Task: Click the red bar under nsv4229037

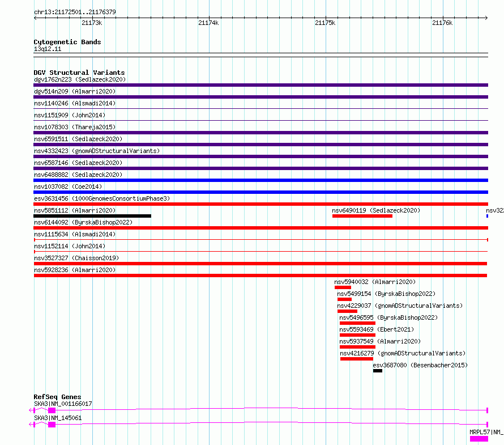Action: coord(347,311)
